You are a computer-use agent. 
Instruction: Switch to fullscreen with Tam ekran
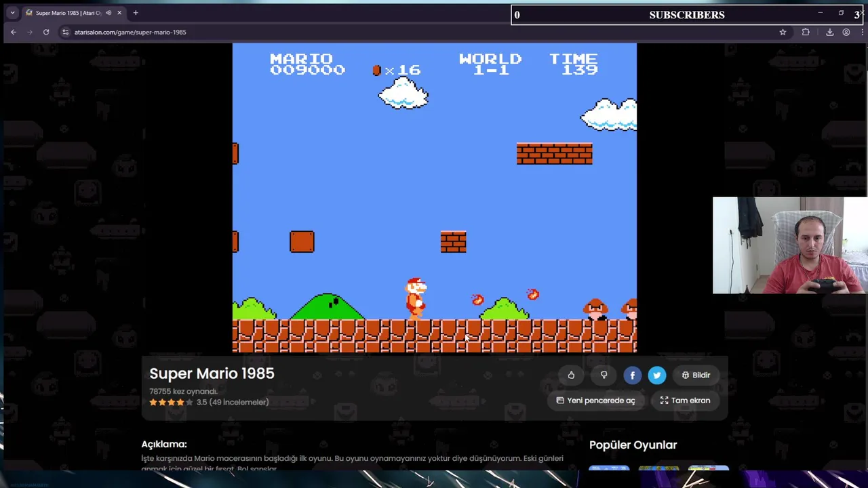[x=685, y=401]
